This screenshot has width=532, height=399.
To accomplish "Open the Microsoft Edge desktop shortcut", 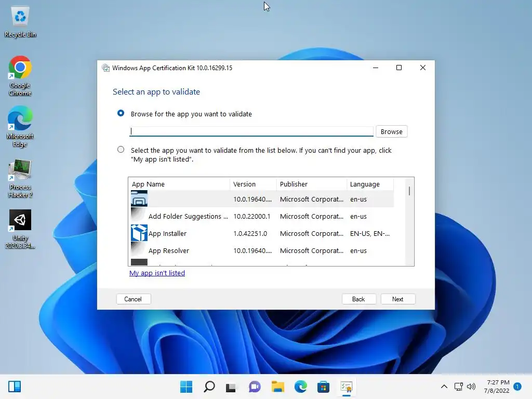I will [20, 127].
